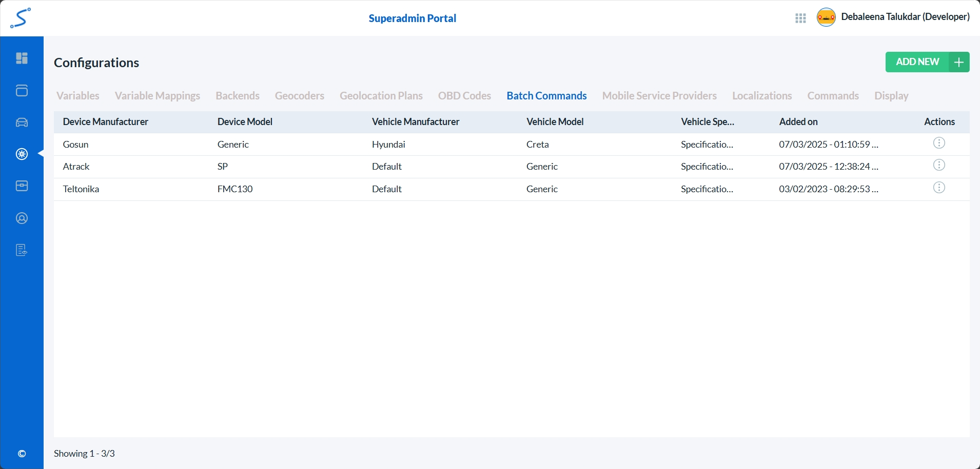Open actions menu for Teltonika row
980x469 pixels.
click(938, 188)
